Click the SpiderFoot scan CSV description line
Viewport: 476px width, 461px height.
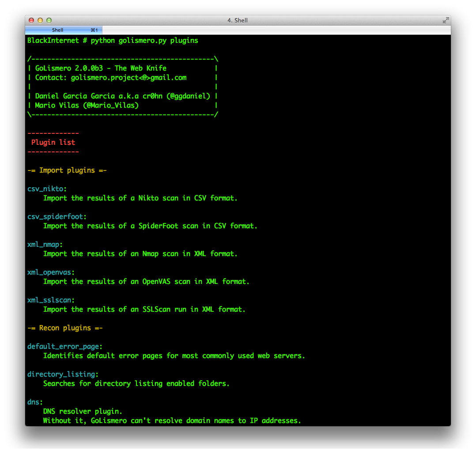pos(150,226)
